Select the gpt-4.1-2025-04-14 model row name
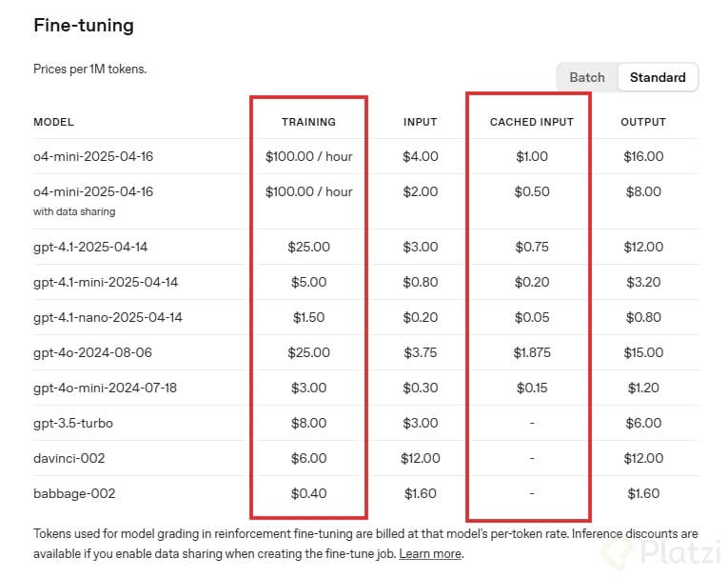Image resolution: width=728 pixels, height=578 pixels. (x=90, y=247)
